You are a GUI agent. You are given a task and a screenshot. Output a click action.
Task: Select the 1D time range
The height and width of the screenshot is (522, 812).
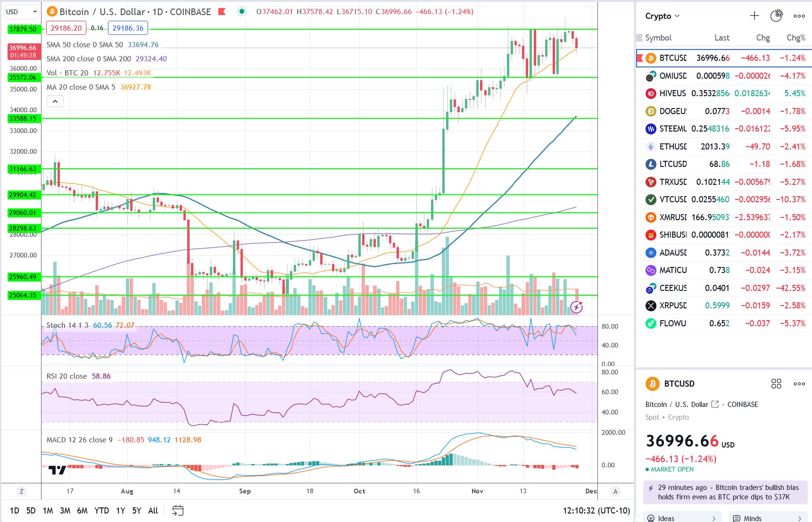point(15,511)
